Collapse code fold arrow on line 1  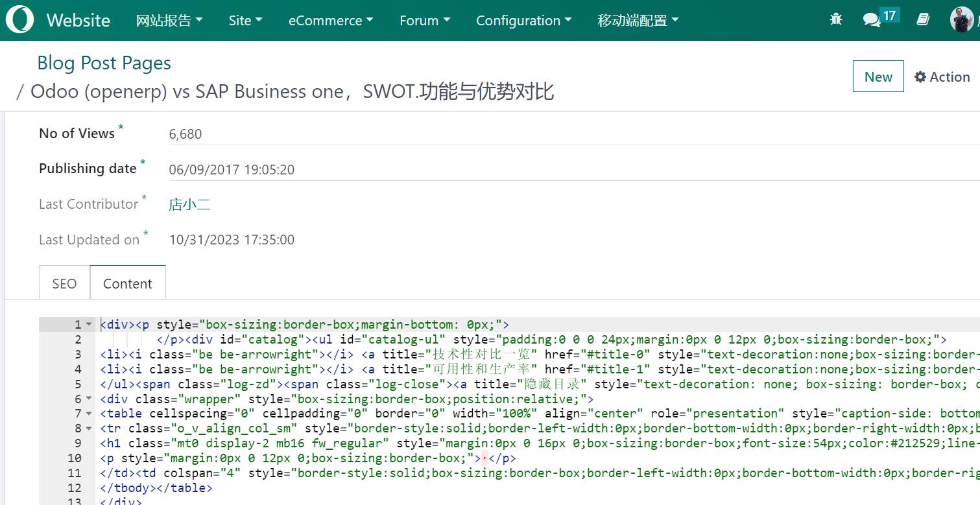(89, 324)
